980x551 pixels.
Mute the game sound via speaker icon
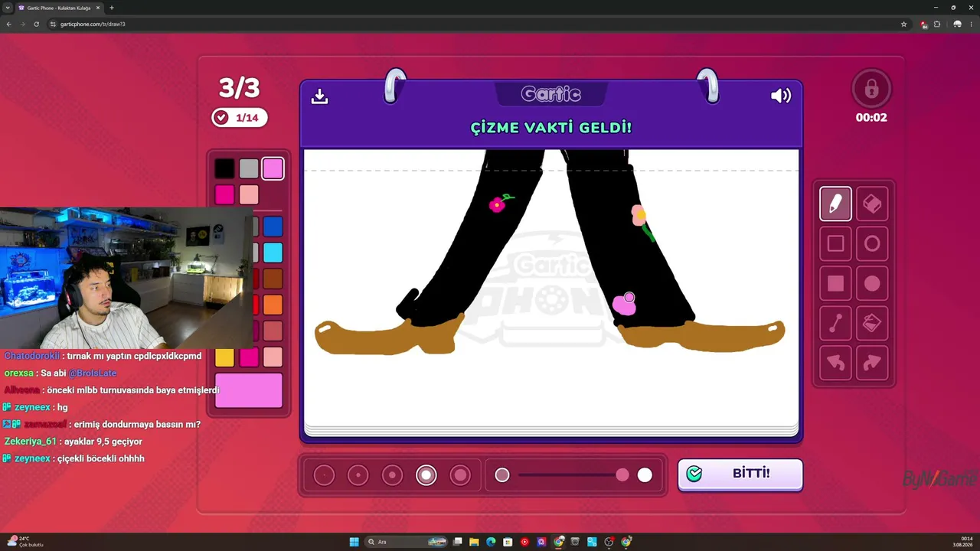point(780,96)
